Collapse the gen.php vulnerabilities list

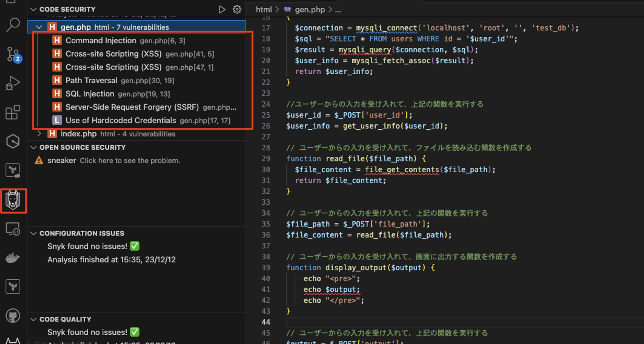(x=39, y=27)
